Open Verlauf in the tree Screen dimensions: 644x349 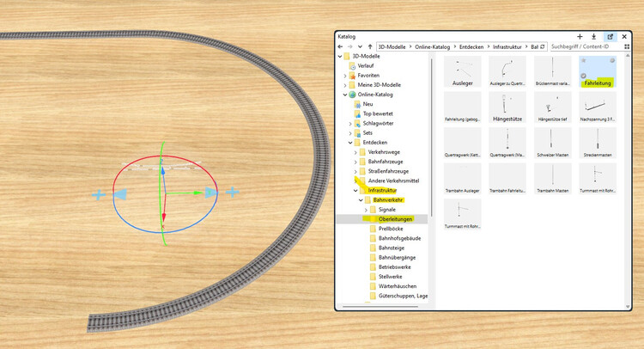click(x=366, y=66)
